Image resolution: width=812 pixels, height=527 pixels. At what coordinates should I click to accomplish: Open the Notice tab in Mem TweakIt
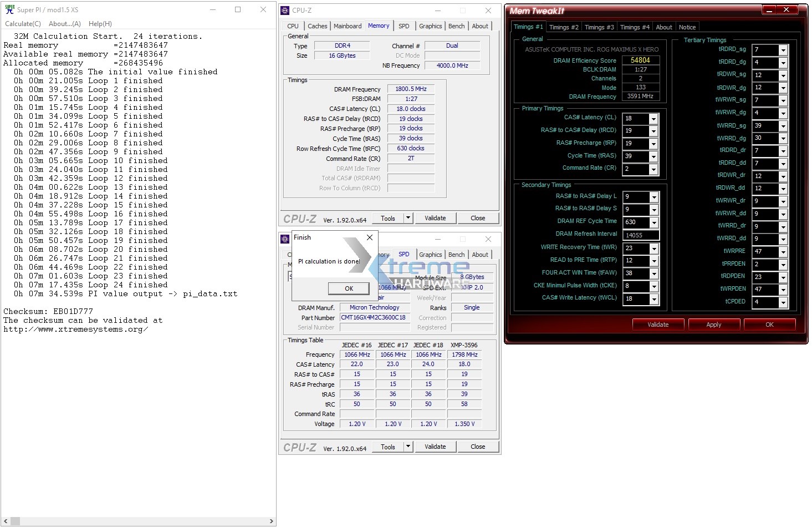pos(687,27)
